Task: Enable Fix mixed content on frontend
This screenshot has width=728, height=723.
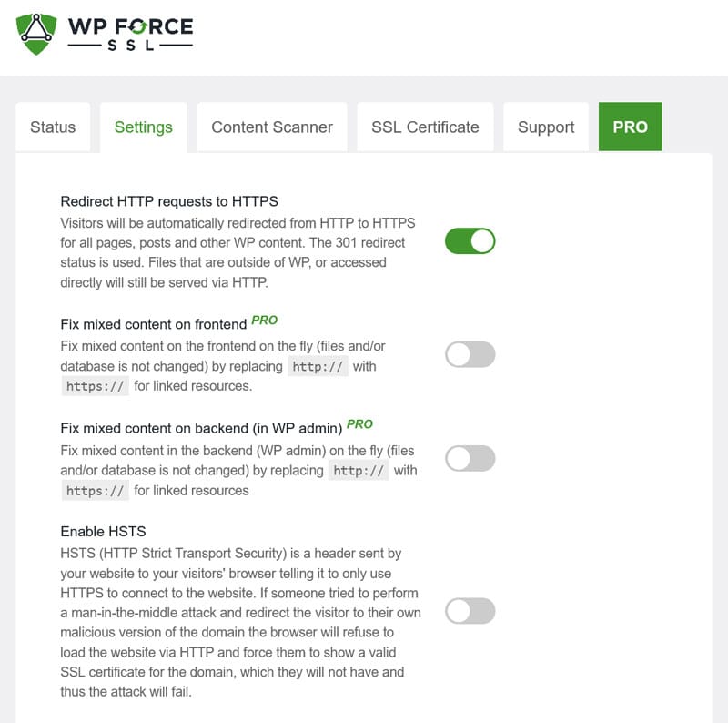Action: click(469, 353)
